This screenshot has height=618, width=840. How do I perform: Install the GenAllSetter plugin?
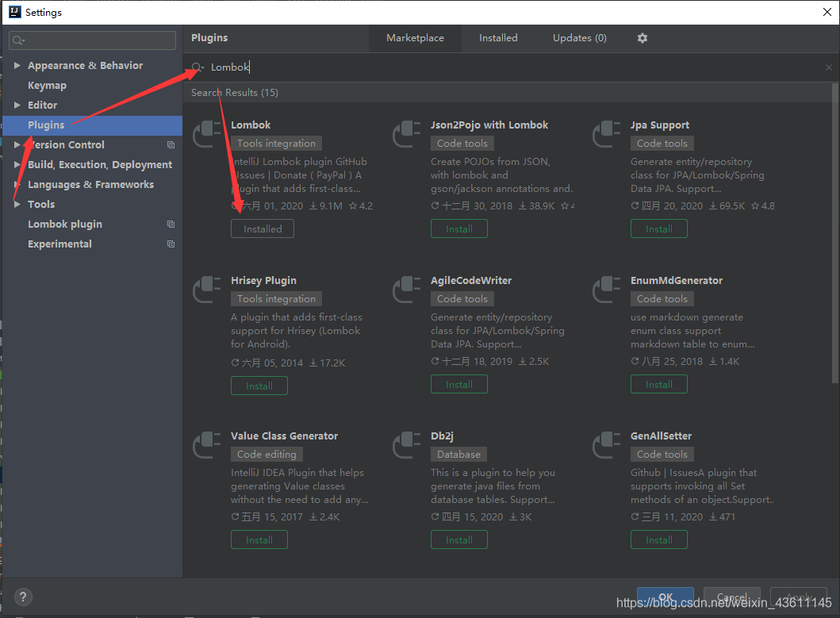(x=659, y=539)
